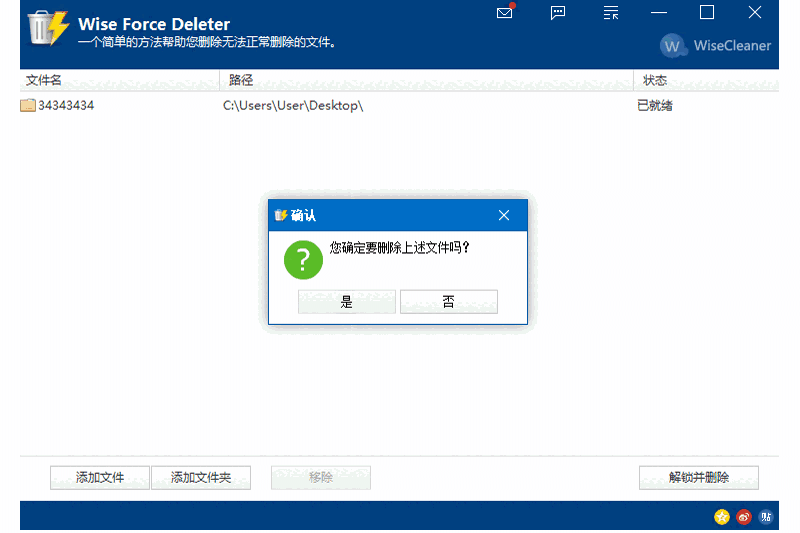Close the Wise Force Deleter window
The image size is (800, 533).
click(x=755, y=12)
